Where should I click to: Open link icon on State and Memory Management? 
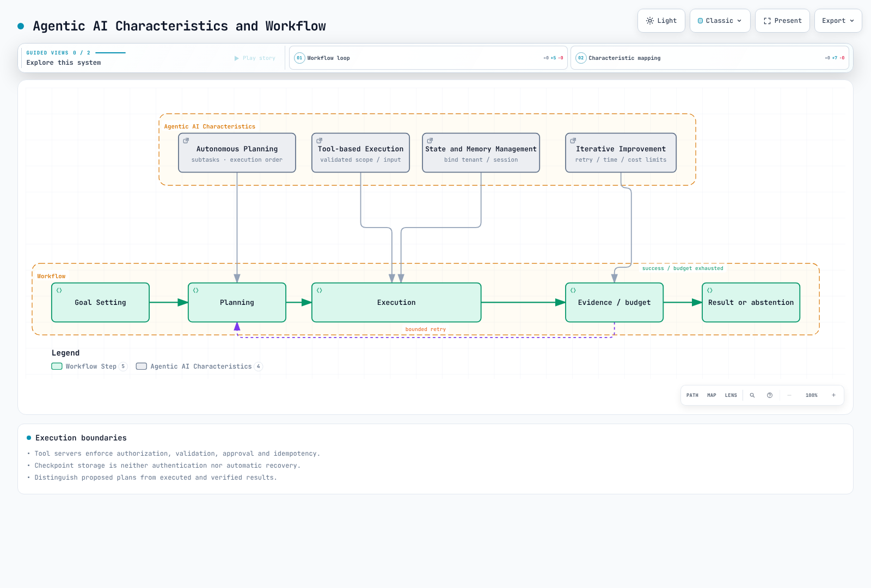click(x=430, y=140)
